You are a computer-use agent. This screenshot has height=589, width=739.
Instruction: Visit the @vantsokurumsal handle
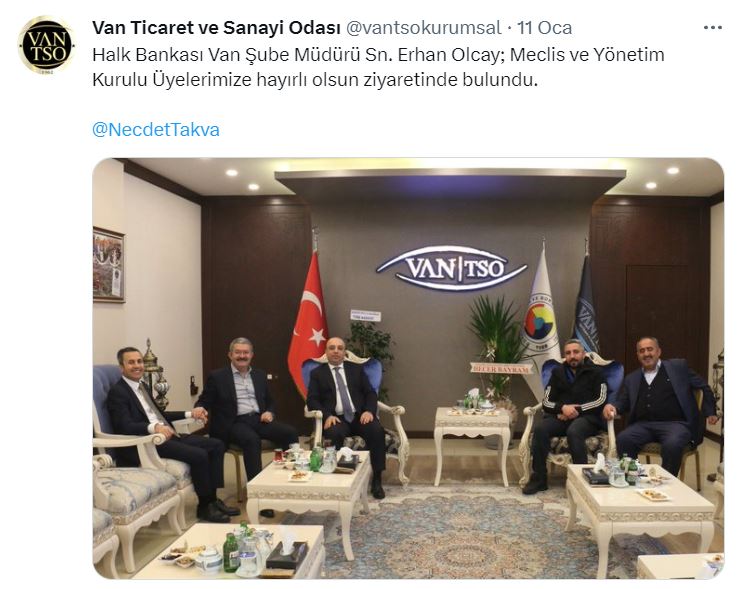coord(424,28)
